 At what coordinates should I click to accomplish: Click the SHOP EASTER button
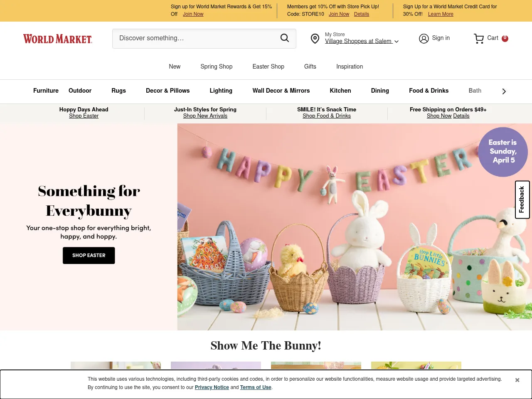pos(89,255)
